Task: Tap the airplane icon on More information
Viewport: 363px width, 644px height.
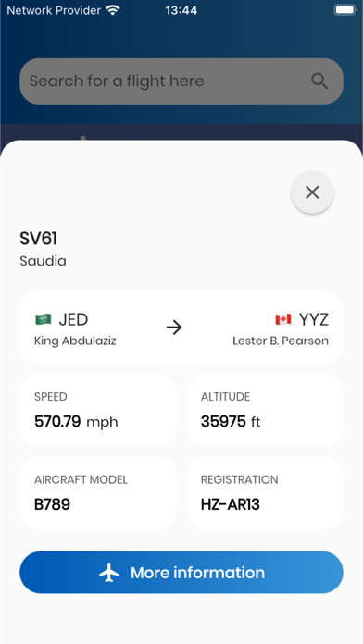Action: (109, 573)
